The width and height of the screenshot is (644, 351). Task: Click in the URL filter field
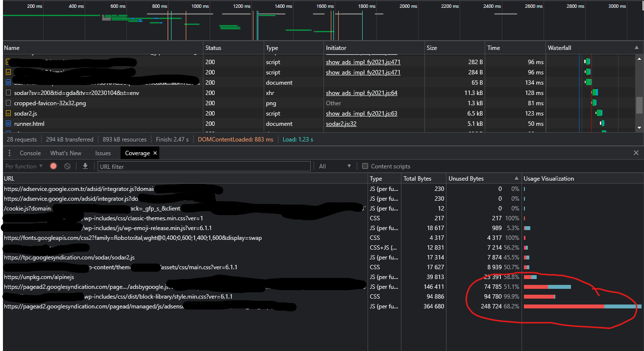(x=204, y=166)
